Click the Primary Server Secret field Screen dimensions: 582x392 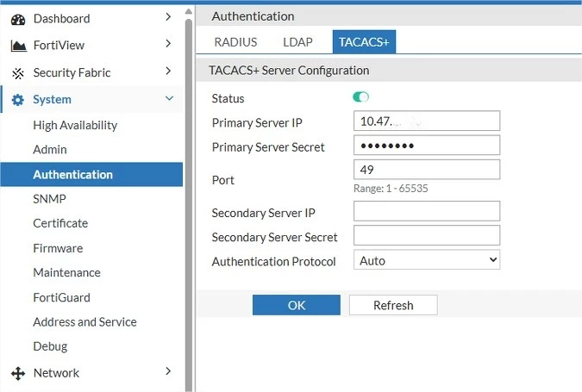pos(427,145)
